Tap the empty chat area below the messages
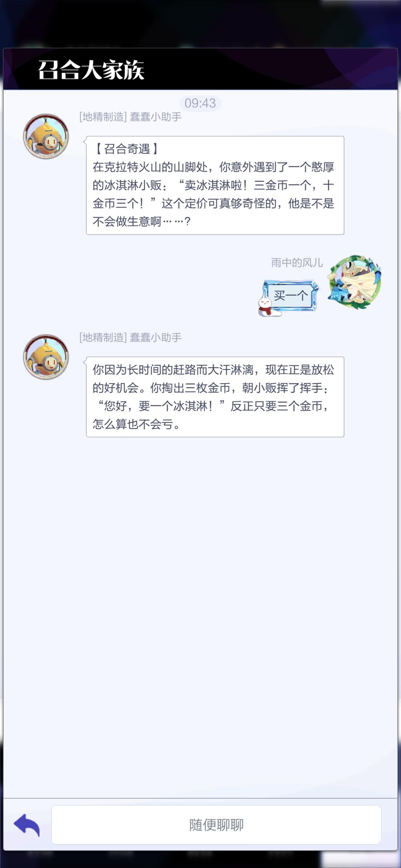Viewport: 401px width, 868px height. click(x=200, y=616)
